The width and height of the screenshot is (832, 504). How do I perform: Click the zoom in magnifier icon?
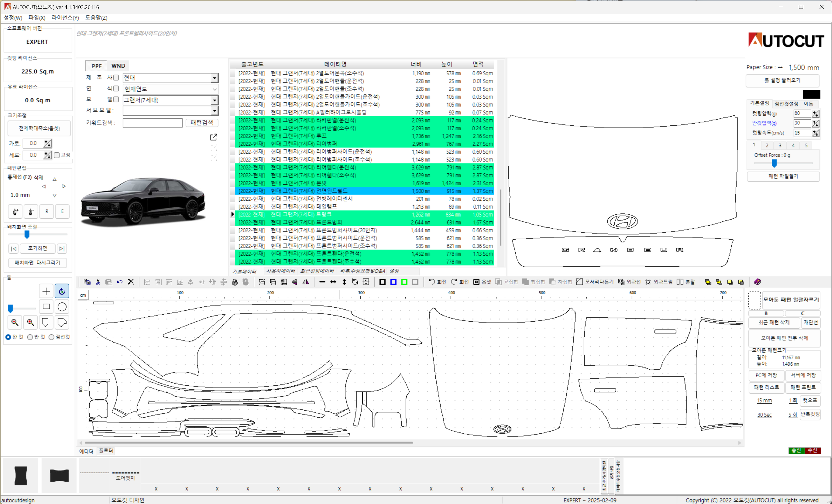click(x=31, y=322)
